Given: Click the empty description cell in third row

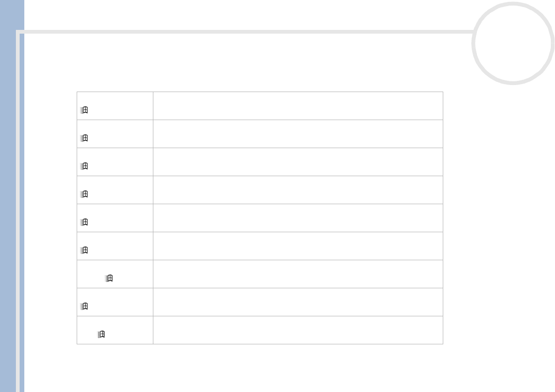Looking at the screenshot, I should click(x=298, y=162).
